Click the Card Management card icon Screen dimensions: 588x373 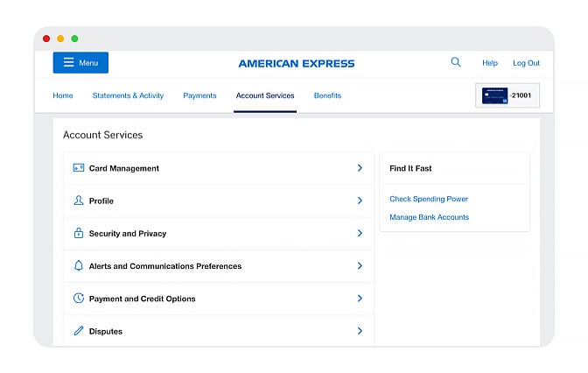click(79, 168)
